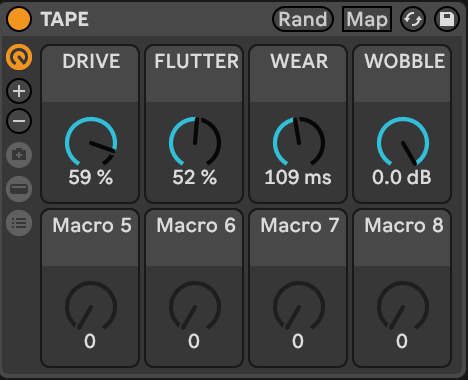Randomize macros with the Rand button
This screenshot has width=468, height=380.
point(303,19)
